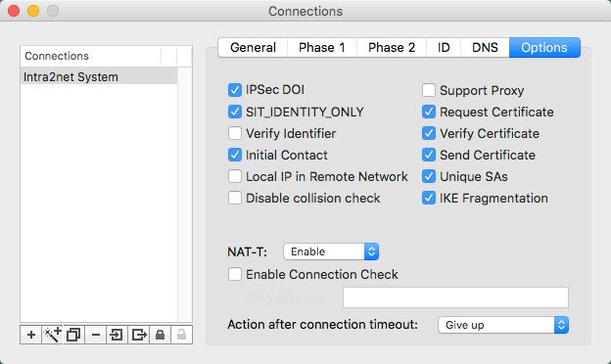611x364 pixels.
Task: Click the import connection arrow icon
Action: coord(117,335)
